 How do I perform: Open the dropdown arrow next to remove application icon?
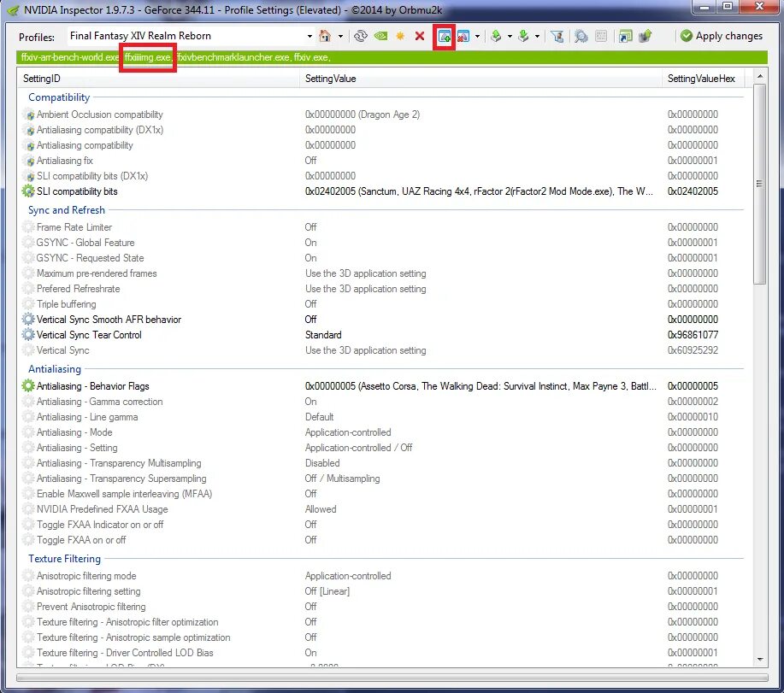477,36
